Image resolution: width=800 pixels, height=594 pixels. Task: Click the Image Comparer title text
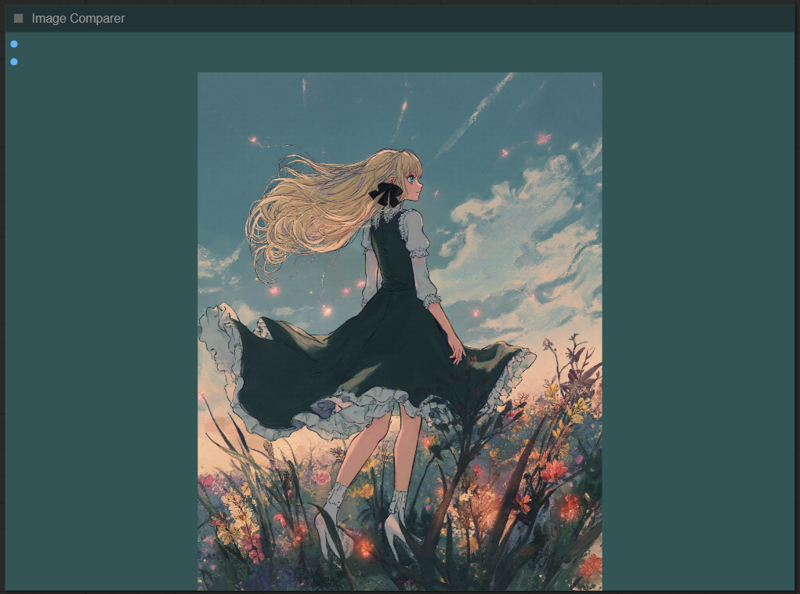point(78,18)
